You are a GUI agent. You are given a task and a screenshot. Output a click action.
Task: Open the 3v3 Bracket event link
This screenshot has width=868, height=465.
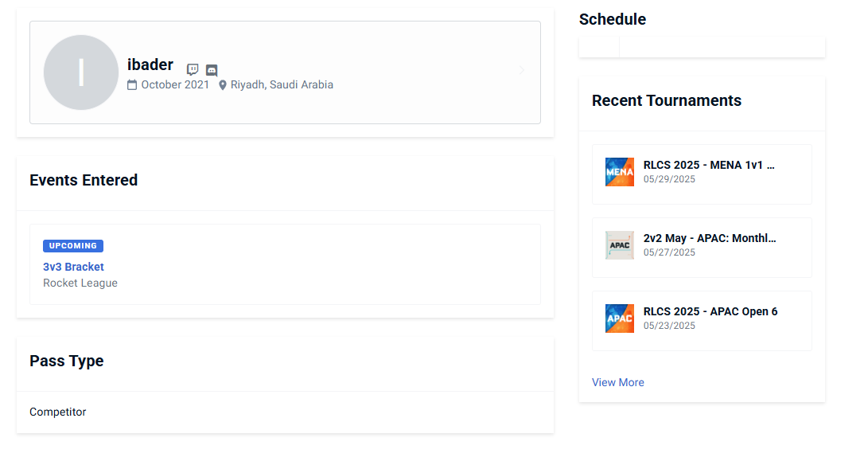tap(73, 267)
